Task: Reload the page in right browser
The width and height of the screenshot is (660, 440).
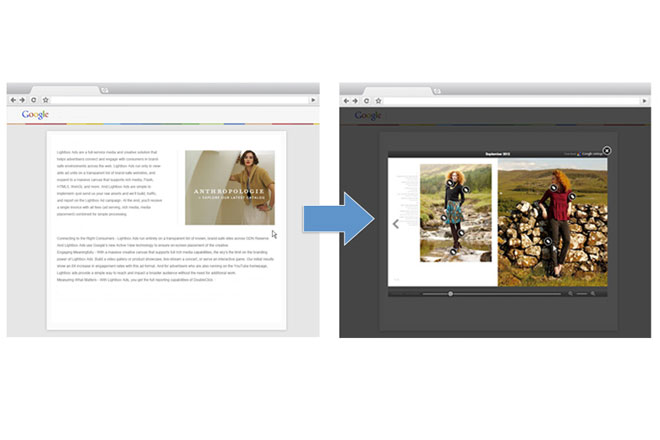Action: [367, 101]
